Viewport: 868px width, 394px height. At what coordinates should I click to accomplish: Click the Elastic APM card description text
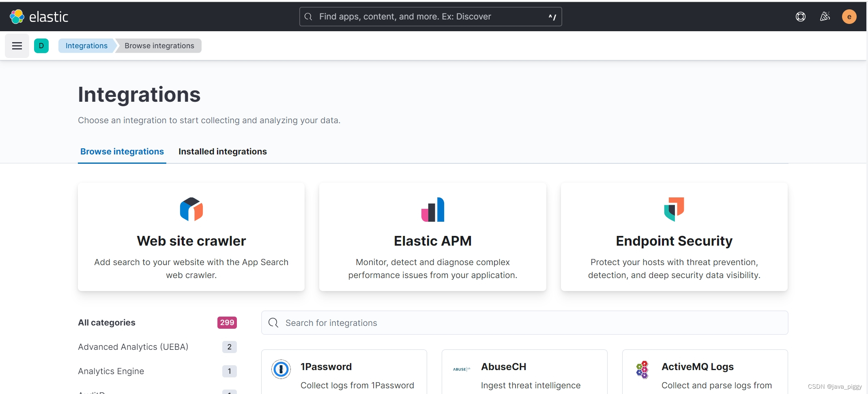point(433,269)
